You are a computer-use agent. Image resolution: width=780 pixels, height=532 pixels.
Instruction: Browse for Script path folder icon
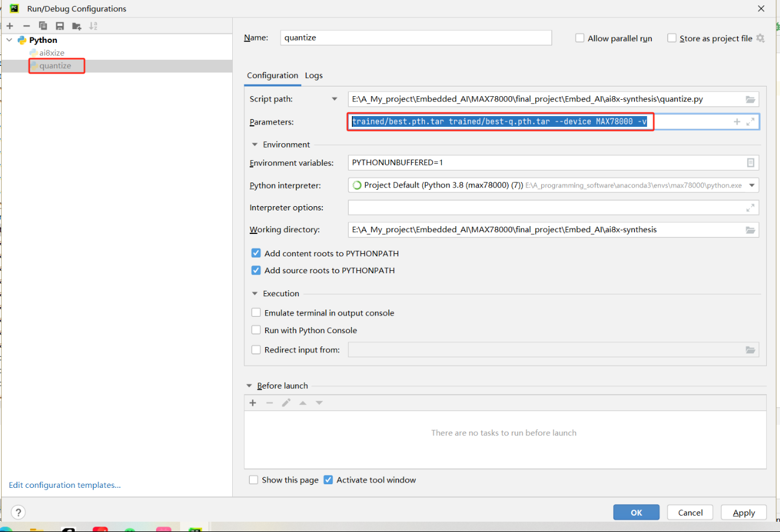tap(750, 99)
